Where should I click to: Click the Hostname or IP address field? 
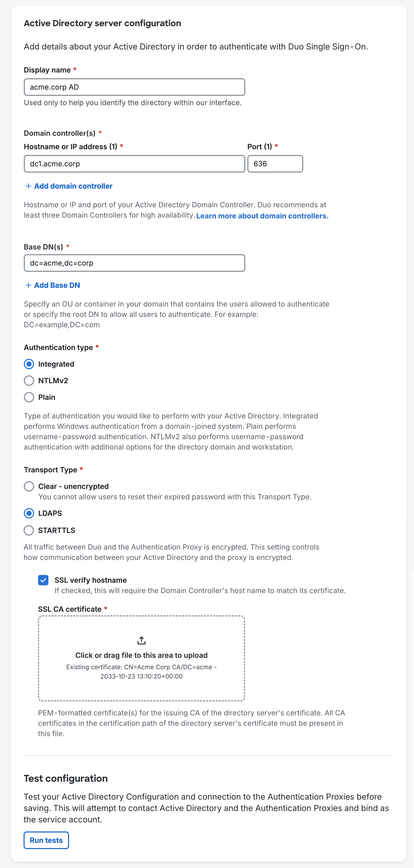point(134,164)
